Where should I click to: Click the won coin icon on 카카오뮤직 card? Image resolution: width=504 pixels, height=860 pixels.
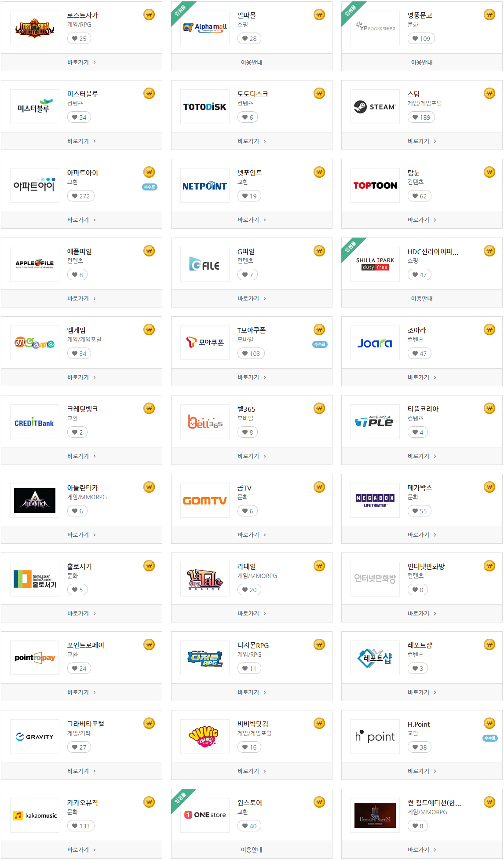pyautogui.click(x=149, y=802)
